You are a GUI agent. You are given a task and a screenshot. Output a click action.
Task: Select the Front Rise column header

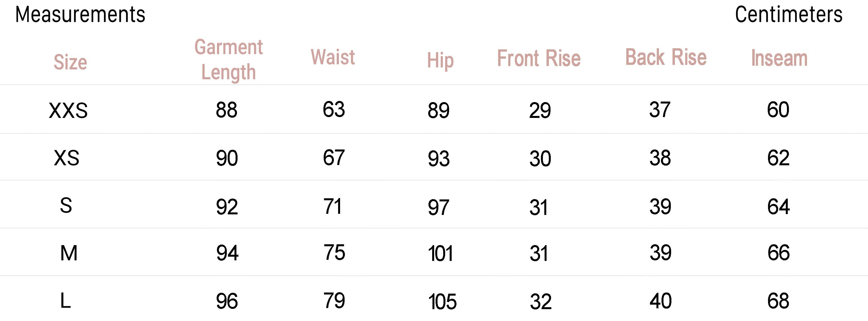[539, 59]
